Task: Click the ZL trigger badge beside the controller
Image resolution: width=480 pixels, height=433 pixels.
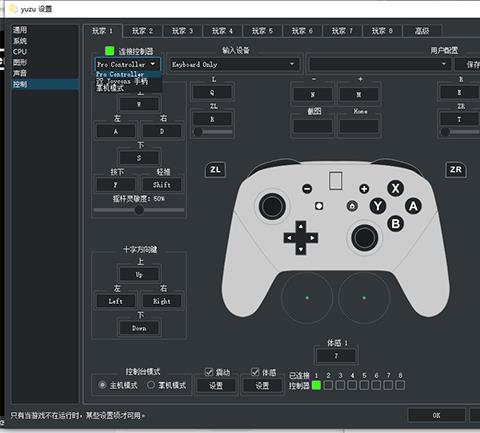Action: click(215, 170)
